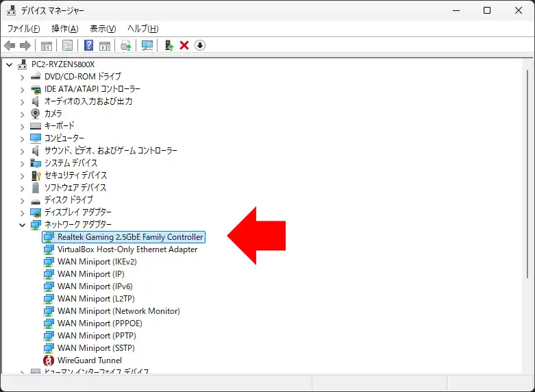Expand the キーボード category

click(22, 126)
